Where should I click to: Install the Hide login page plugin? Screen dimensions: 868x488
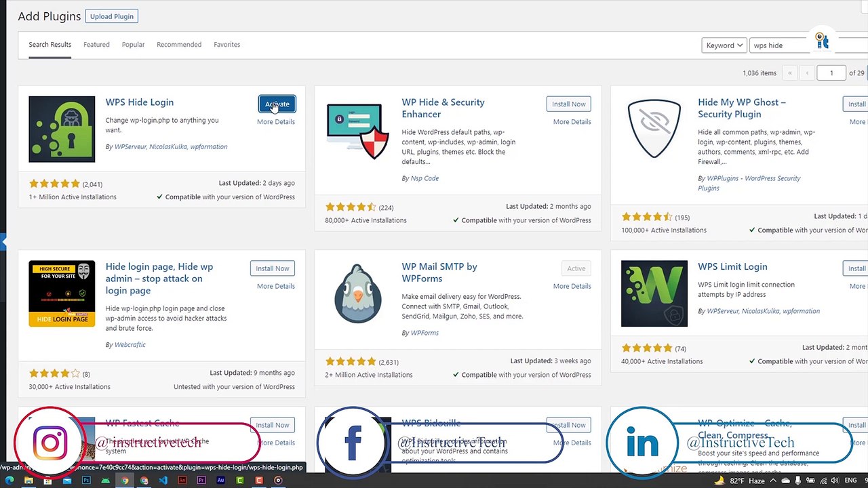coord(273,268)
